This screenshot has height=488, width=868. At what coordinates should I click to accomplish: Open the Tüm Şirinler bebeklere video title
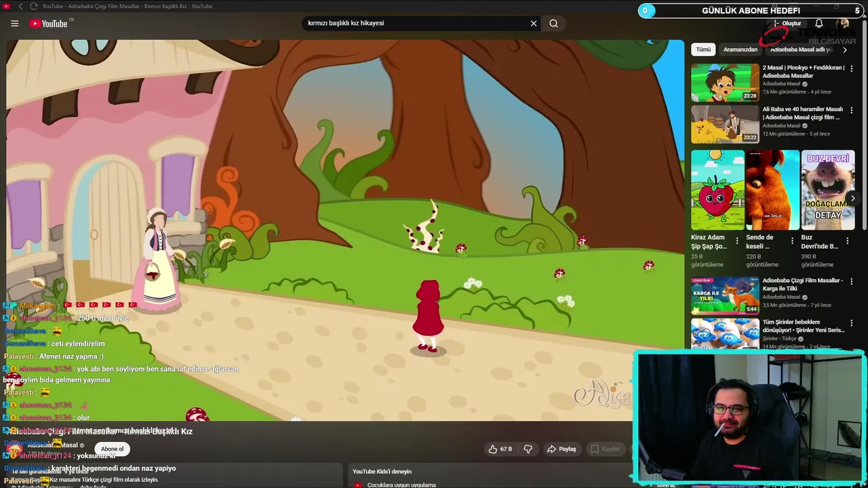(x=804, y=326)
